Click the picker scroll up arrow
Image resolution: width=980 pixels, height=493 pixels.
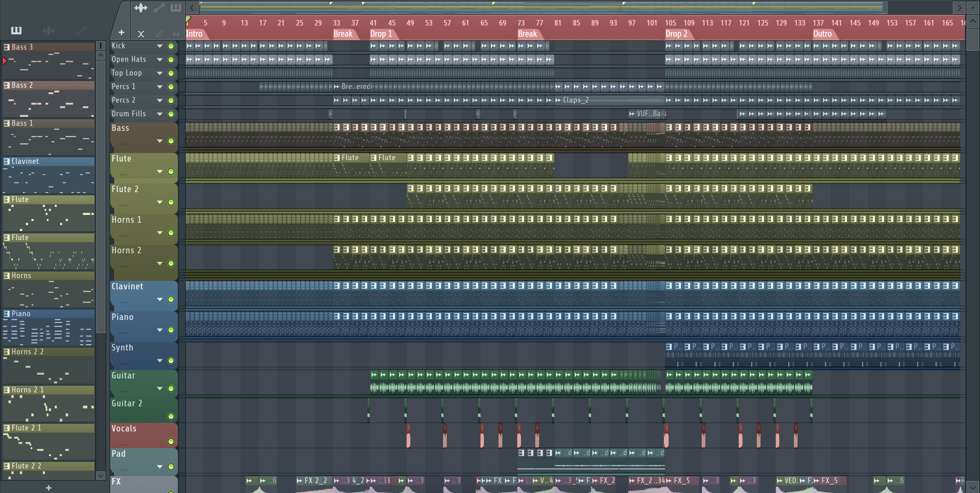100,55
